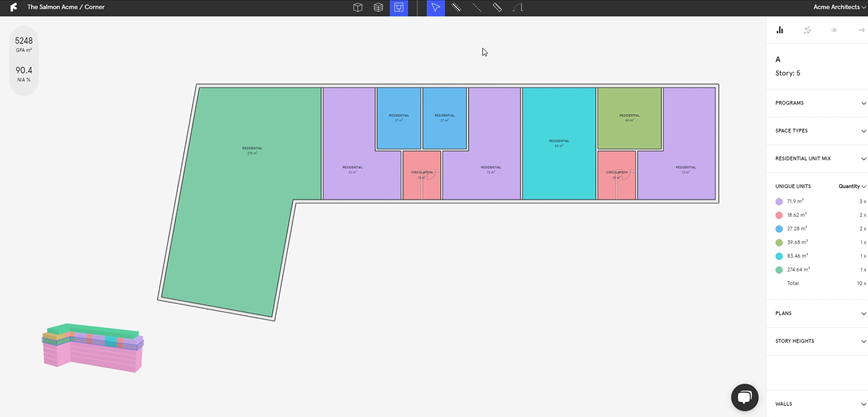Activate the arrow select tool
The height and width of the screenshot is (417, 868).
436,8
